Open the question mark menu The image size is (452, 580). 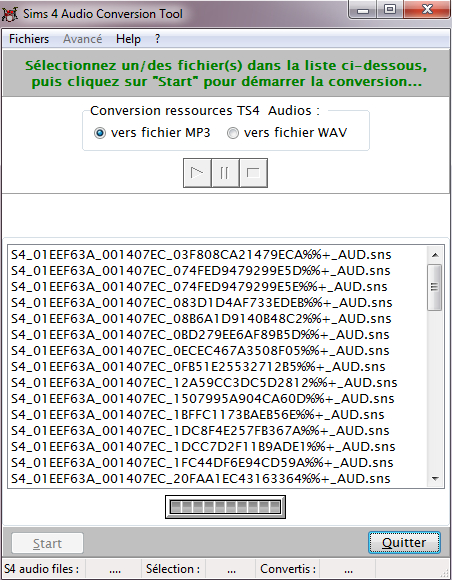click(x=158, y=39)
